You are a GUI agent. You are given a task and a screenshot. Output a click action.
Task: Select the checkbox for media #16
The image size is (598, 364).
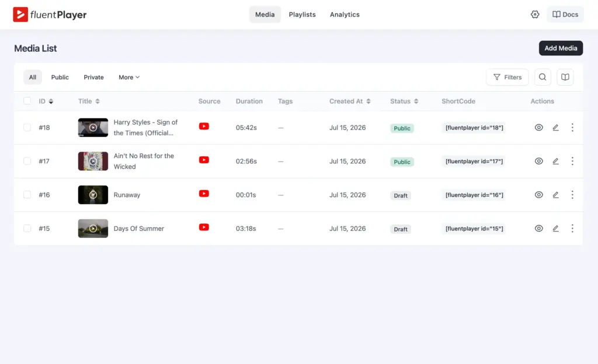click(27, 195)
